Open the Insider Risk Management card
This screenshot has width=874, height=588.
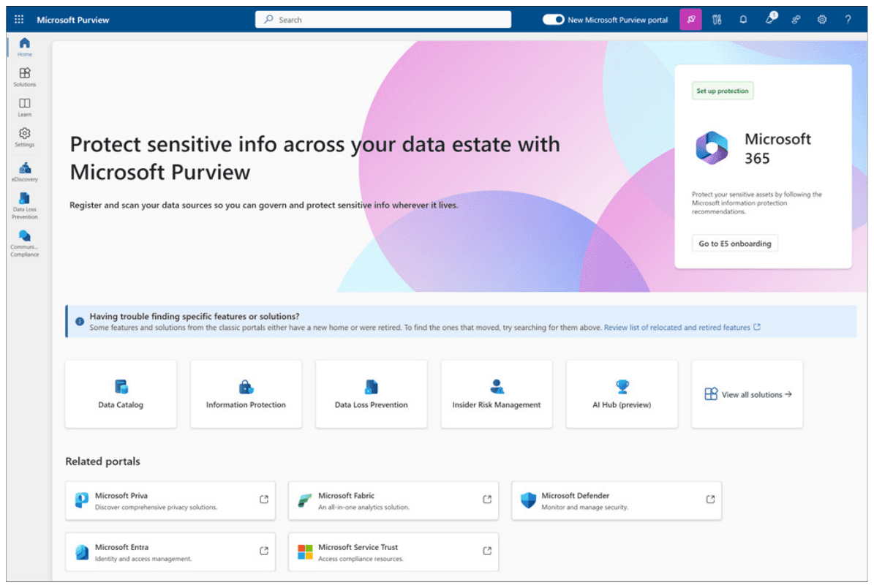click(497, 394)
